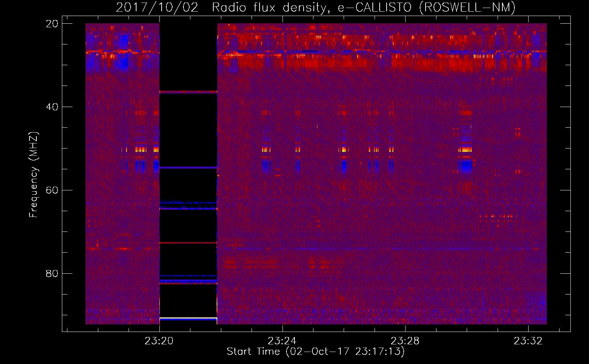Click the 23:20 time tick label

159,341
